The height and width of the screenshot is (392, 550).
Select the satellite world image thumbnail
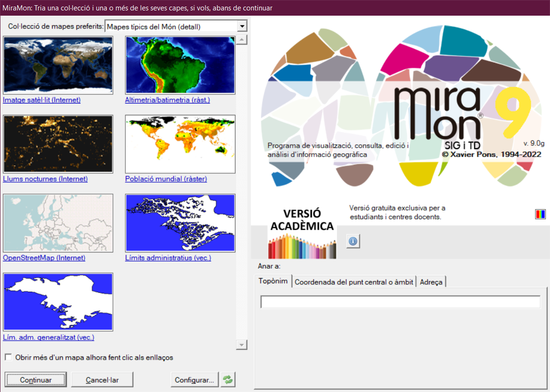click(x=58, y=65)
